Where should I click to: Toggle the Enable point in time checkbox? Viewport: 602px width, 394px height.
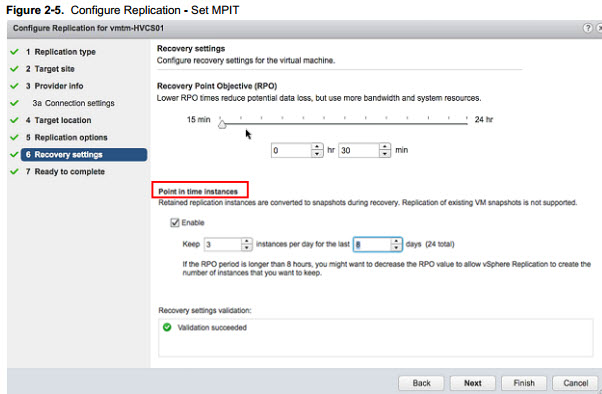click(175, 223)
